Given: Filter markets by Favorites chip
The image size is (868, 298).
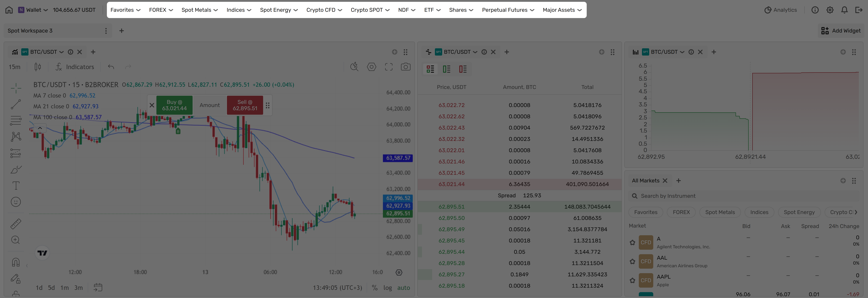Looking at the screenshot, I should tap(646, 212).
